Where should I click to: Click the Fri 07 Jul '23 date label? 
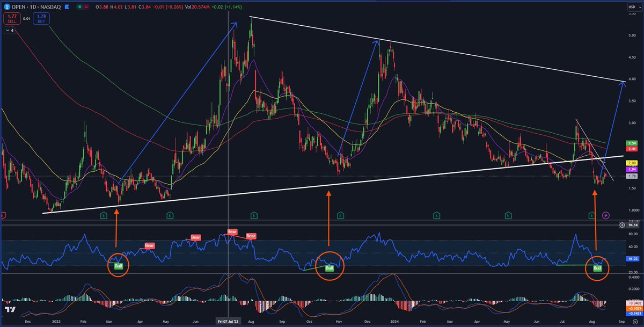(x=228, y=321)
